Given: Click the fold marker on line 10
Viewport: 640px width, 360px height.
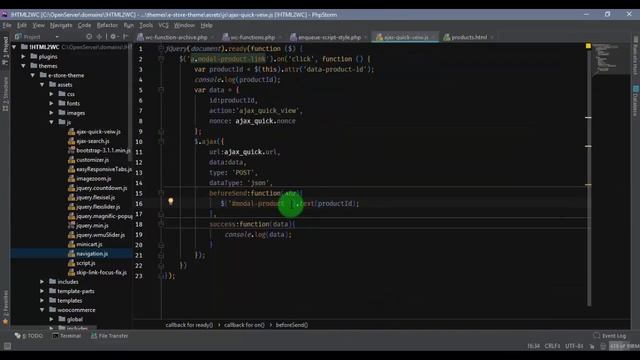Looking at the screenshot, I should click(x=161, y=142).
